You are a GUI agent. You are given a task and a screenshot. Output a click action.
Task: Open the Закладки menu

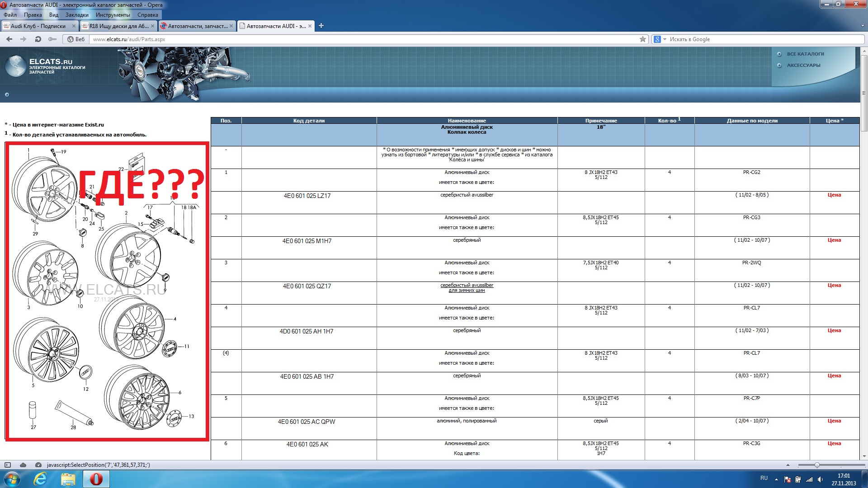[x=77, y=15]
